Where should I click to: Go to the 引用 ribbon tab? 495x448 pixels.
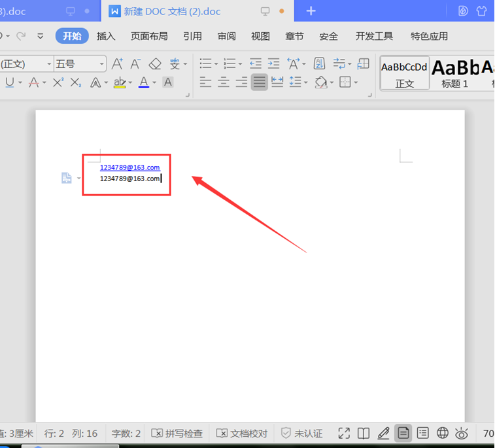(192, 37)
